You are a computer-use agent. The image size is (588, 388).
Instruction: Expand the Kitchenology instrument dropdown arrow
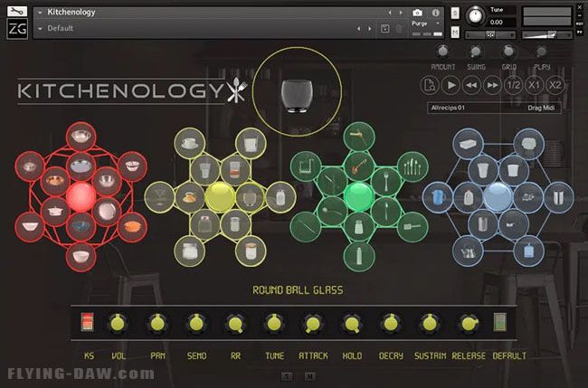tap(40, 13)
